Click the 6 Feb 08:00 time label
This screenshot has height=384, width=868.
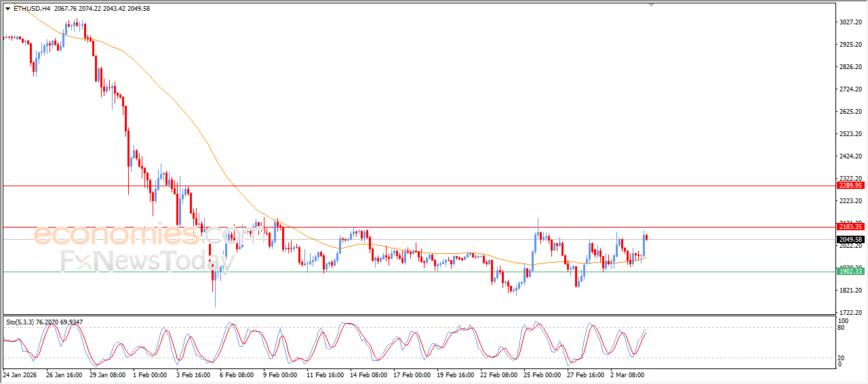pos(237,374)
